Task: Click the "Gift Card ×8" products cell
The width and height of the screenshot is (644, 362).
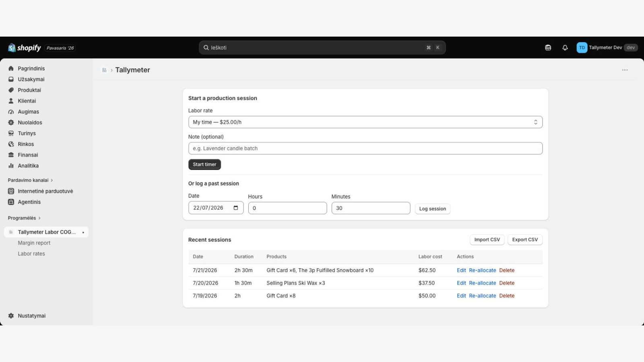Action: click(x=281, y=296)
